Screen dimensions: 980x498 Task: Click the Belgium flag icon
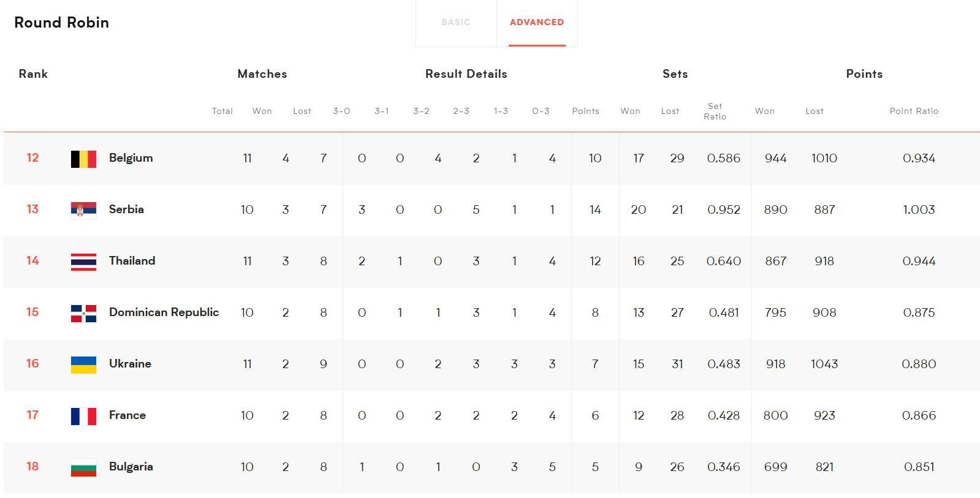coord(83,159)
